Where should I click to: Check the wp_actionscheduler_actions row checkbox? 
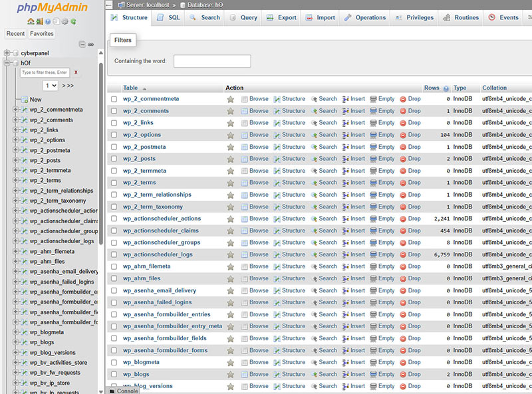(114, 219)
